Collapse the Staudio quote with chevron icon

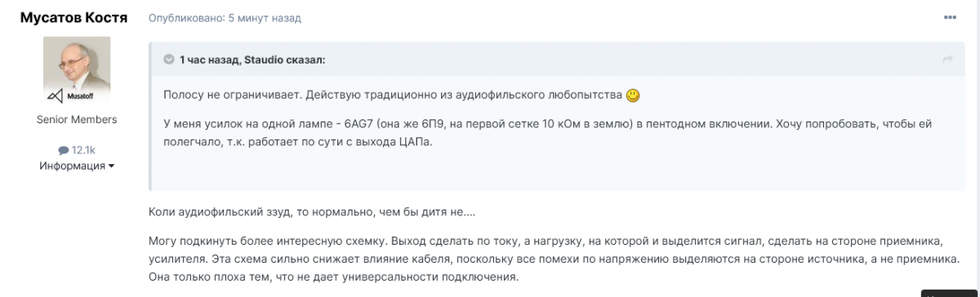point(169,60)
